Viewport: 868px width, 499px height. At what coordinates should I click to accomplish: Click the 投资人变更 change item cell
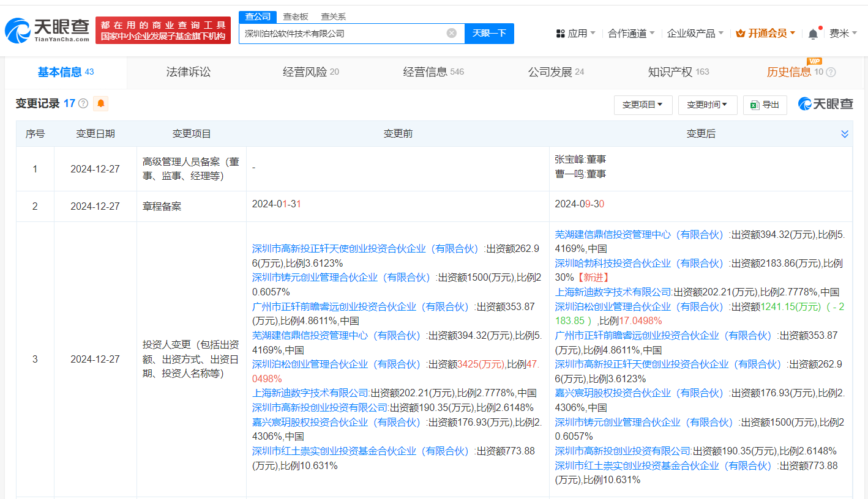tap(191, 359)
